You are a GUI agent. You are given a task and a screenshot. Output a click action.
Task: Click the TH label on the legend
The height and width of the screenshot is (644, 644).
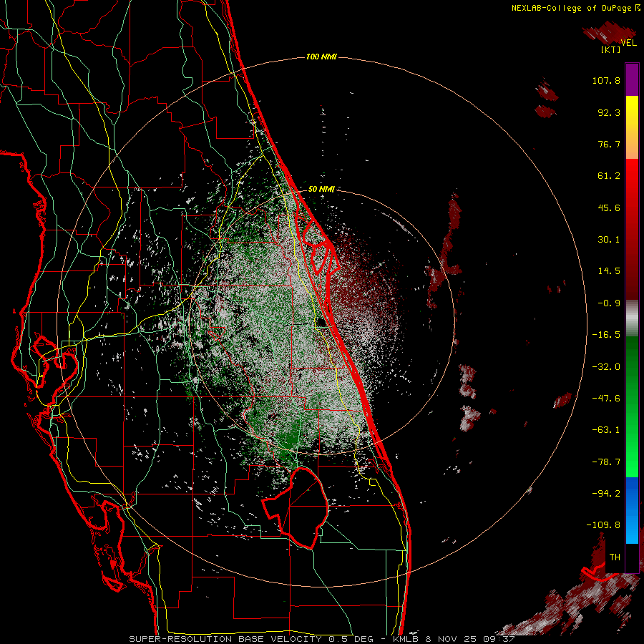tap(615, 557)
